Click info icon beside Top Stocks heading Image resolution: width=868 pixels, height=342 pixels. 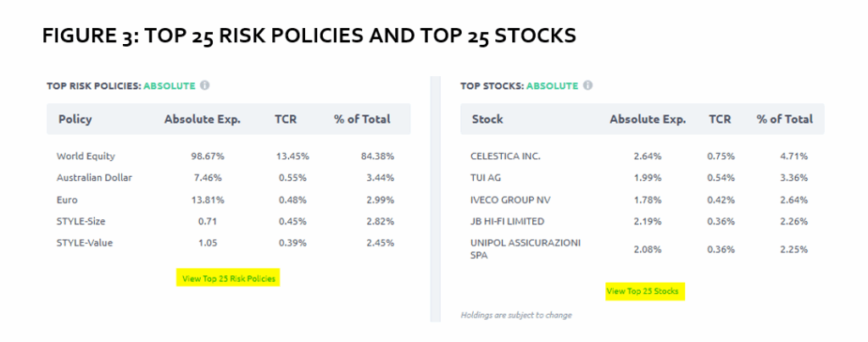[x=588, y=85]
